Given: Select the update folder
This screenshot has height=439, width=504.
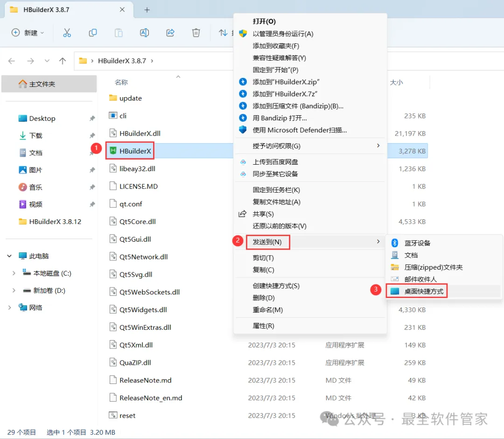Looking at the screenshot, I should coord(131,98).
